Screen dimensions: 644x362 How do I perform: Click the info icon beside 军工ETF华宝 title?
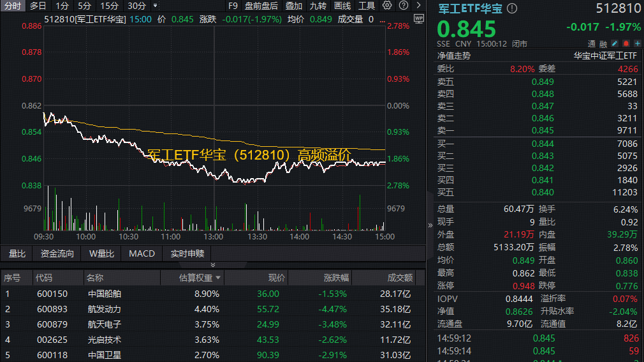(x=512, y=9)
